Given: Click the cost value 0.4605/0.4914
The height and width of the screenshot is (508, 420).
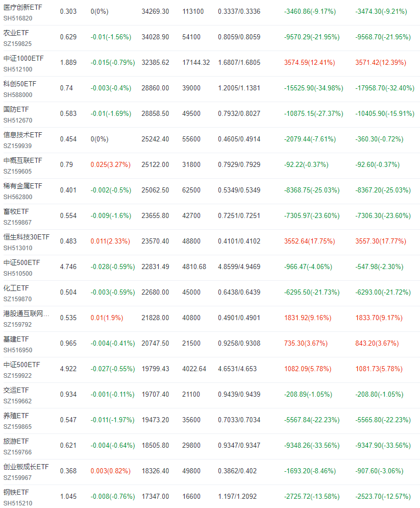Looking at the screenshot, I should click(239, 139).
